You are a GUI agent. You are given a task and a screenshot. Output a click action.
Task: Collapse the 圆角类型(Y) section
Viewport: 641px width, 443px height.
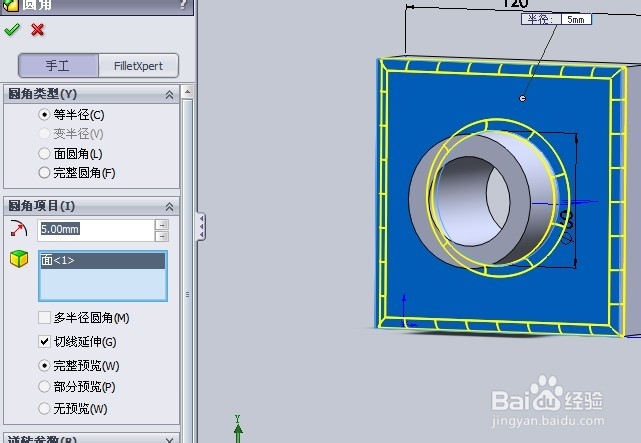click(169, 95)
